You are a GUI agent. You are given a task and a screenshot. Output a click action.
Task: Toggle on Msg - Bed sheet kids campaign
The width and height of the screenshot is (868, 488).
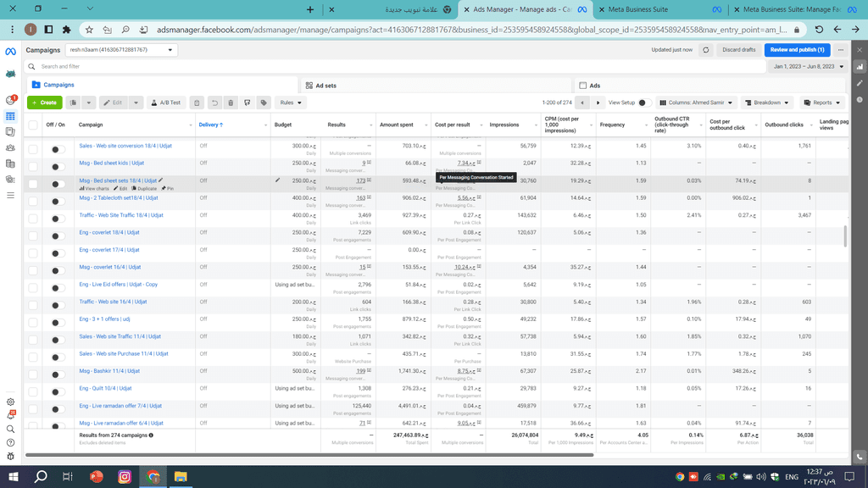tap(57, 167)
